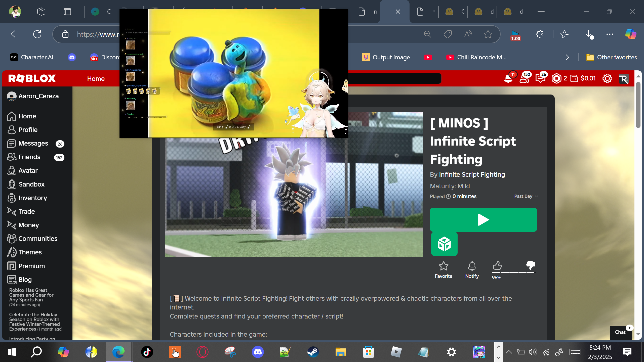This screenshot has height=362, width=644.
Task: Open the Chill Raincode M... bookmark
Action: [476, 57]
